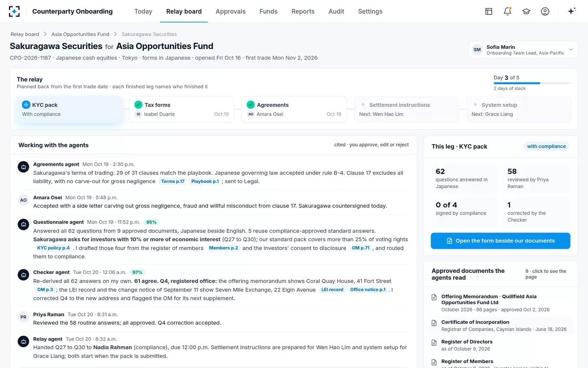The width and height of the screenshot is (588, 368).
Task: Click the 'with compliance' status badge
Action: click(546, 146)
